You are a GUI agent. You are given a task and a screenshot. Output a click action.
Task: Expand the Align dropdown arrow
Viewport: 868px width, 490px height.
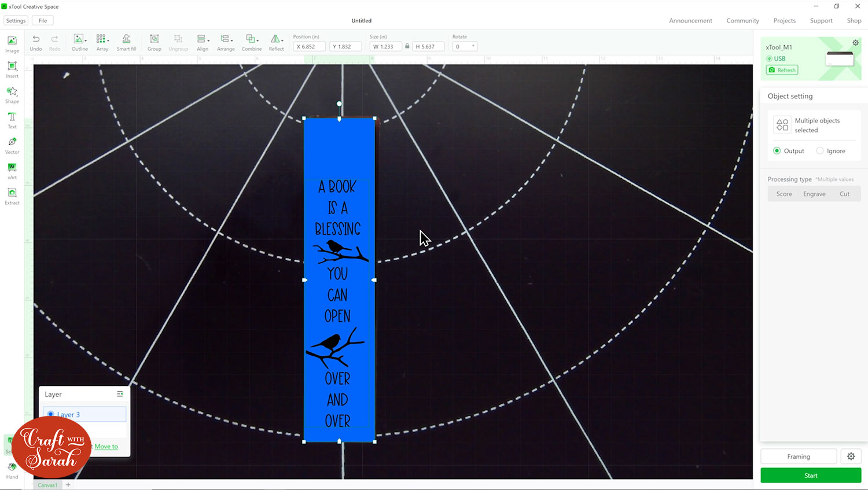click(208, 40)
